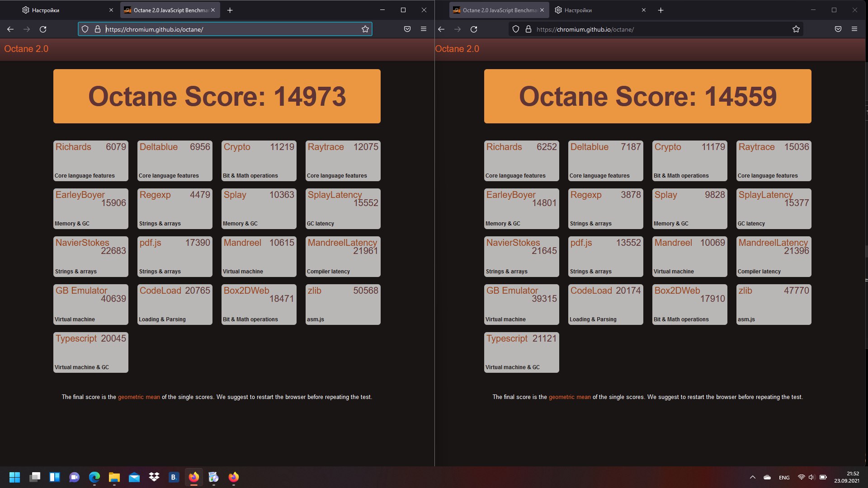Open the B. app on taskbar
The image size is (868, 488).
coord(174,477)
